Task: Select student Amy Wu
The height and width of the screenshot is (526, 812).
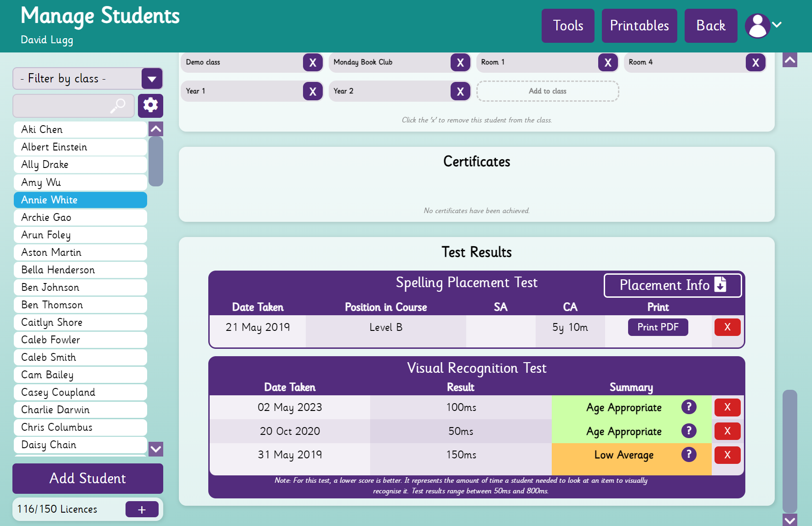Action: 80,182
